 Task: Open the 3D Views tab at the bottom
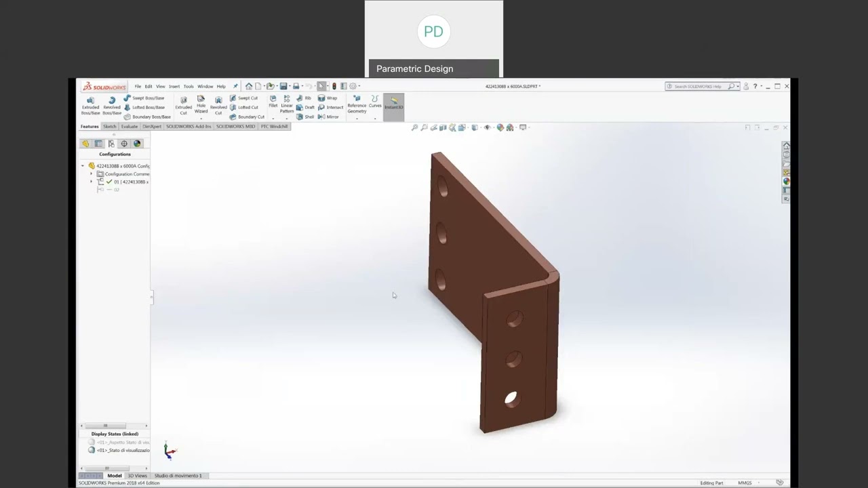[x=137, y=476]
